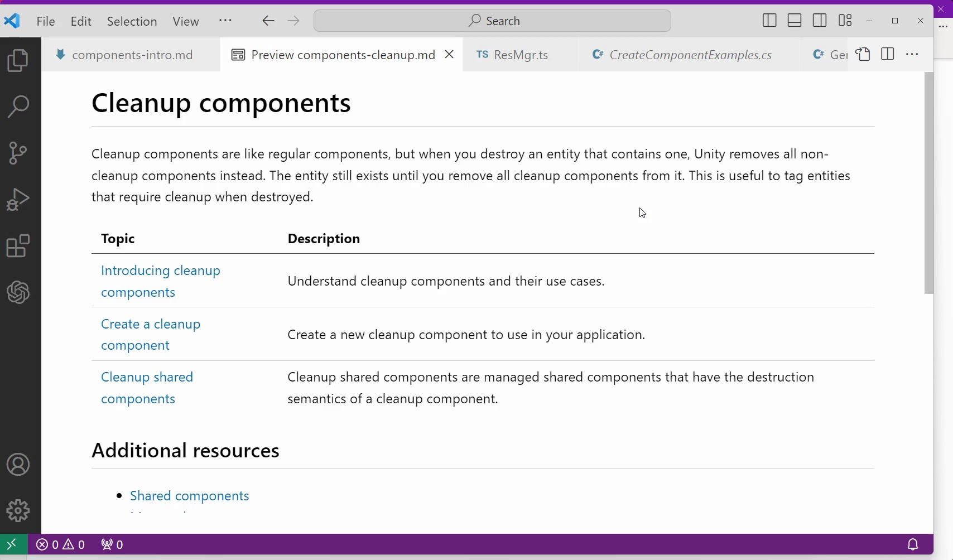Viewport: 953px width, 560px height.
Task: Open the editor More Actions ellipsis
Action: [x=913, y=54]
